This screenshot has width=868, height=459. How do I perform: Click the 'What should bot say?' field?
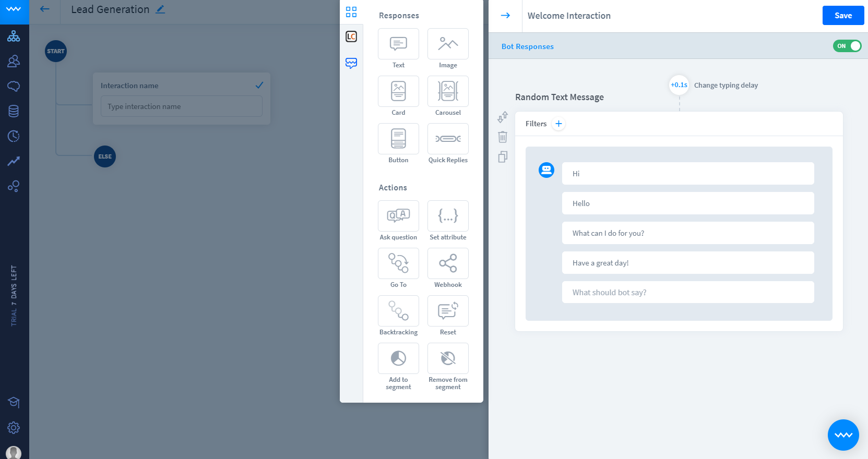688,293
